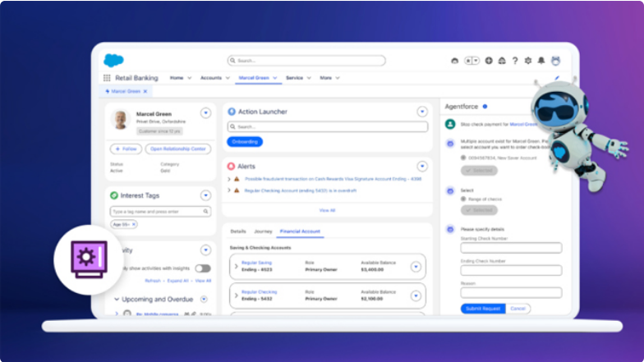Click Open Relationship Center button
644x362 pixels.
pos(178,149)
